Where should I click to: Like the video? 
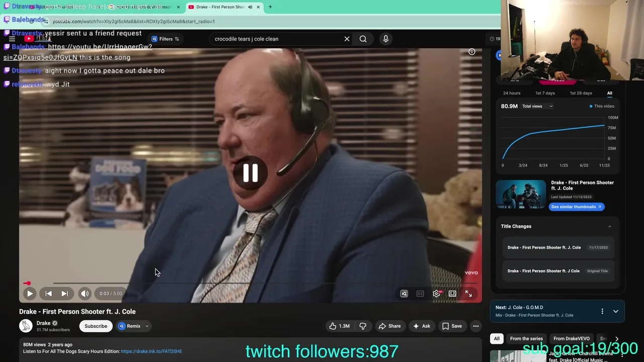pyautogui.click(x=340, y=326)
